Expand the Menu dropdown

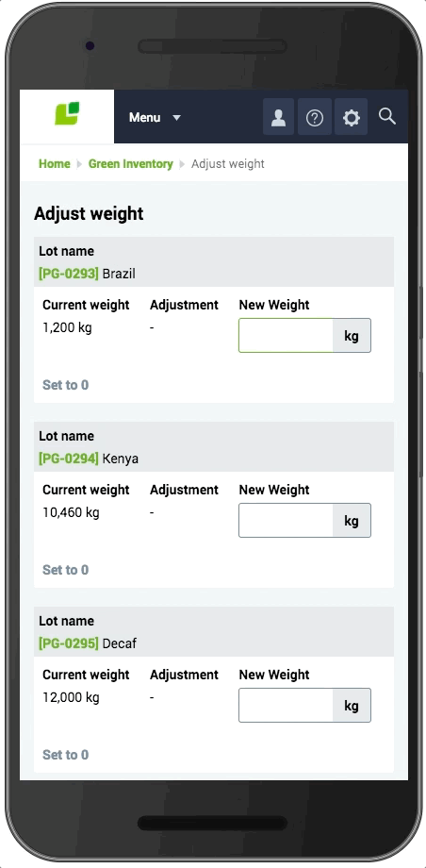tap(155, 117)
